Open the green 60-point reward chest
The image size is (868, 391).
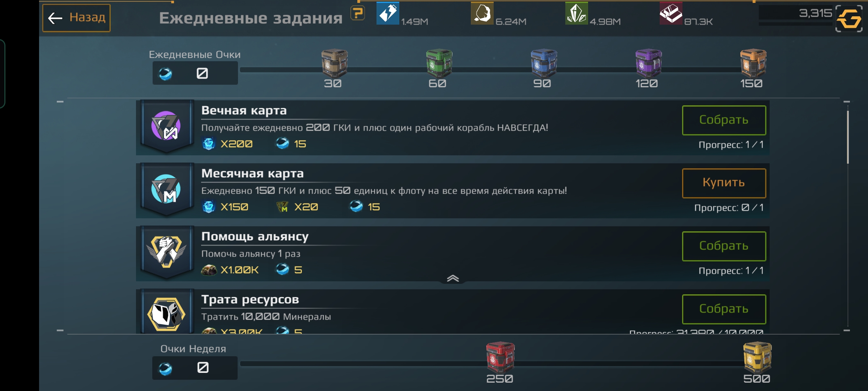click(x=439, y=63)
